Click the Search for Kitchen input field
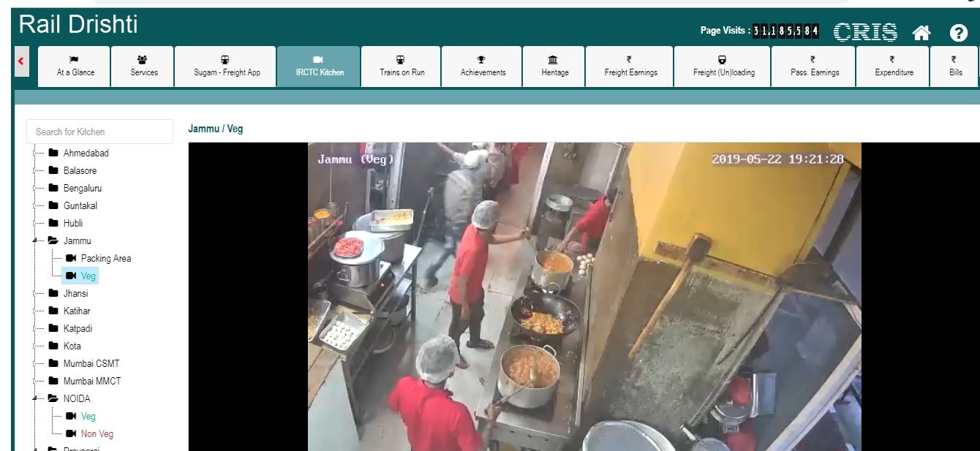The image size is (980, 451). click(99, 132)
